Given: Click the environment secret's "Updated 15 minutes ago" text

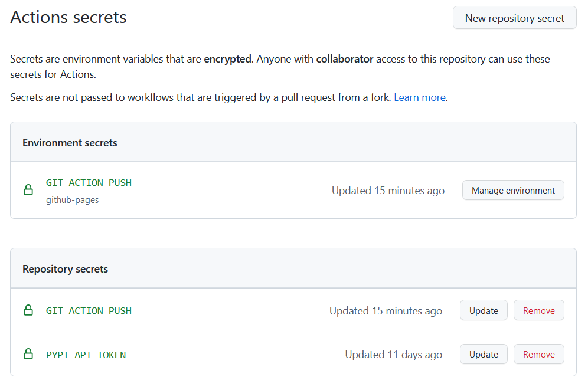Looking at the screenshot, I should click(x=388, y=191).
